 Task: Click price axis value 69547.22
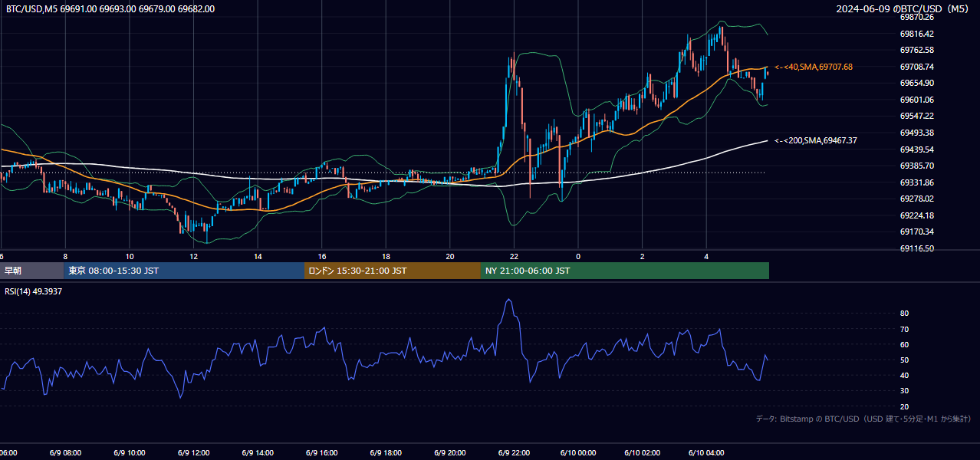click(916, 116)
